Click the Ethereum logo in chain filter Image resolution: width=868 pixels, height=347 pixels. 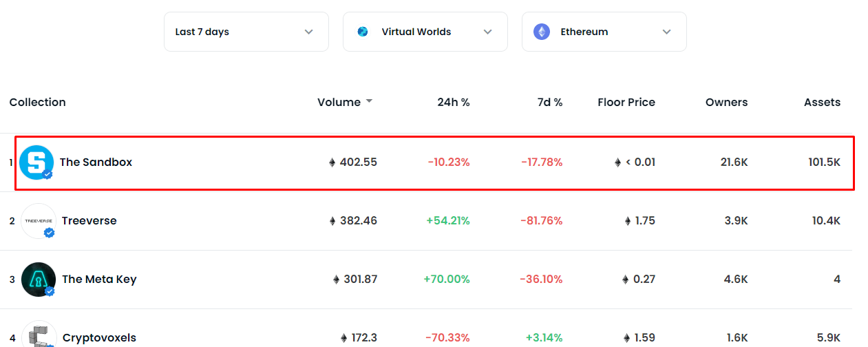tap(542, 32)
